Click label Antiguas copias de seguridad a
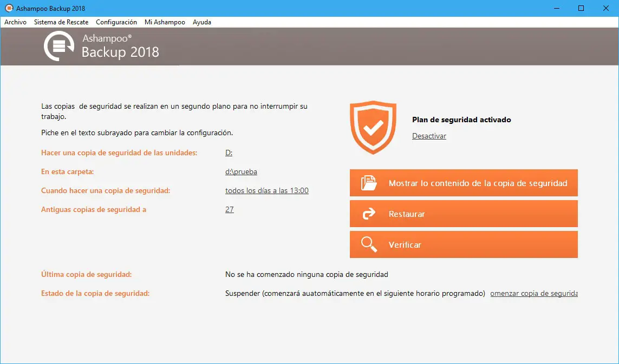This screenshot has width=619, height=364. click(94, 209)
